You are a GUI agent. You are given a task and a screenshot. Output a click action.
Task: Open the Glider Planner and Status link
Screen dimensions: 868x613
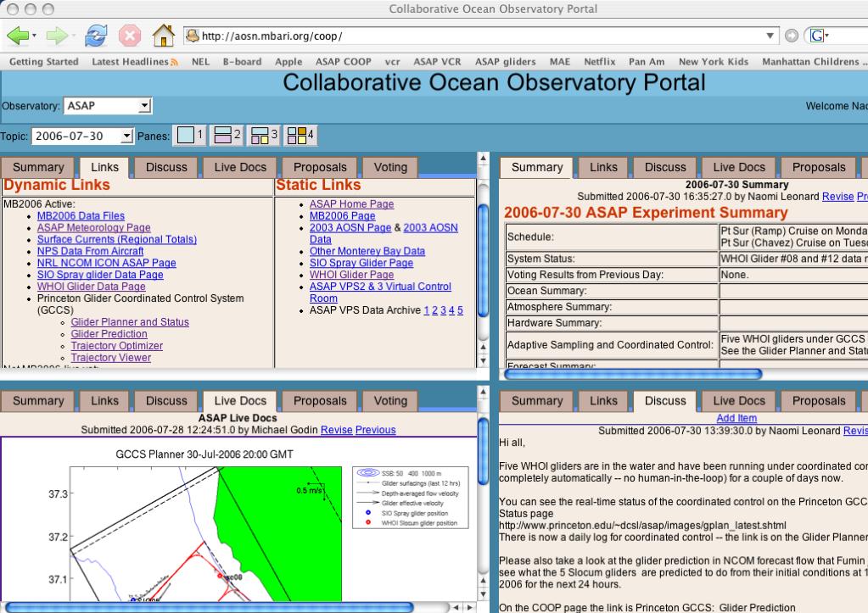pos(130,322)
